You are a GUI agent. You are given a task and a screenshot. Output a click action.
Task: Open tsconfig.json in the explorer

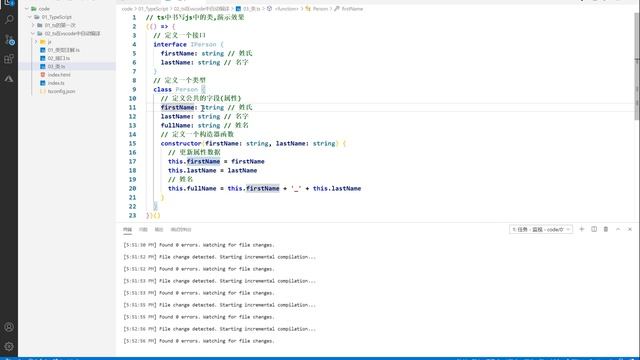point(61,91)
